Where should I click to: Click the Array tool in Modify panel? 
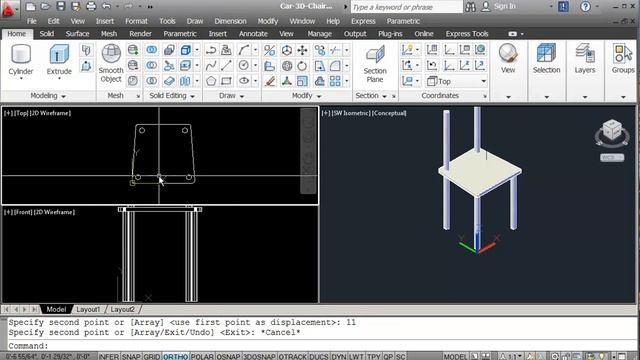point(335,81)
